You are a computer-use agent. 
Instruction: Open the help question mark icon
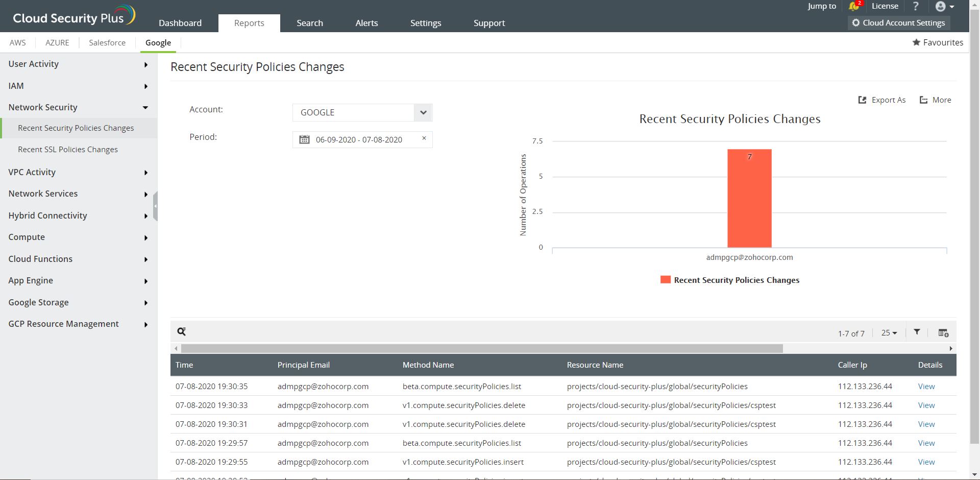pos(916,6)
